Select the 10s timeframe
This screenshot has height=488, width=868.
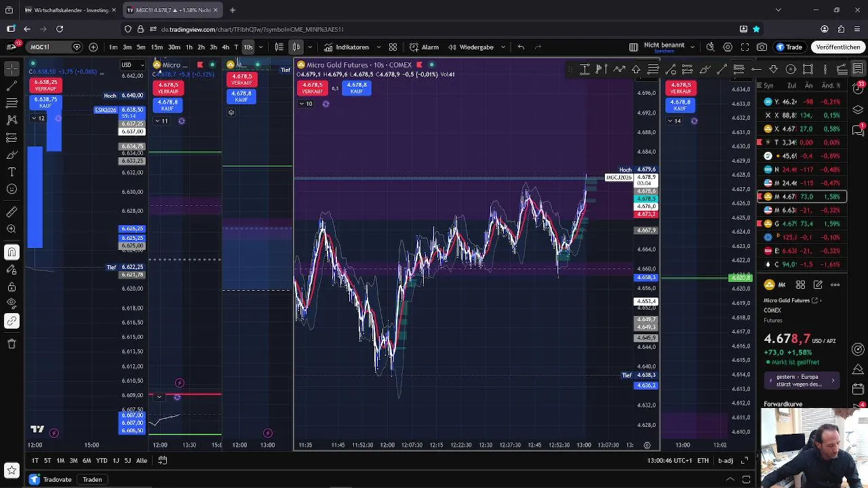(248, 47)
